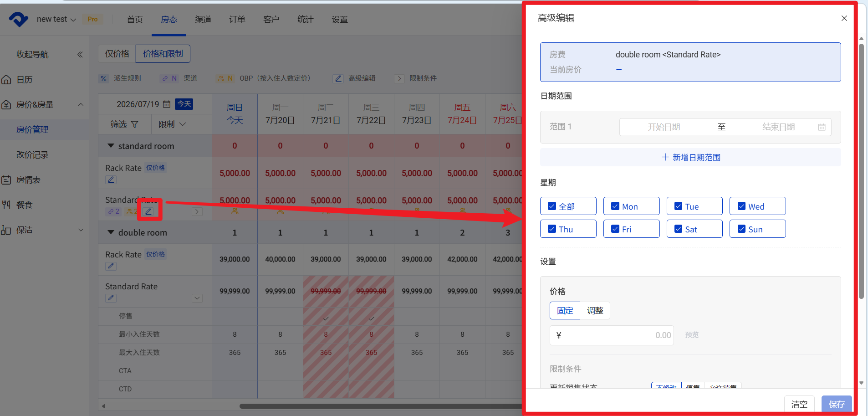Click filter funnel icon next to 筛选
Image resolution: width=868 pixels, height=416 pixels.
coord(134,124)
